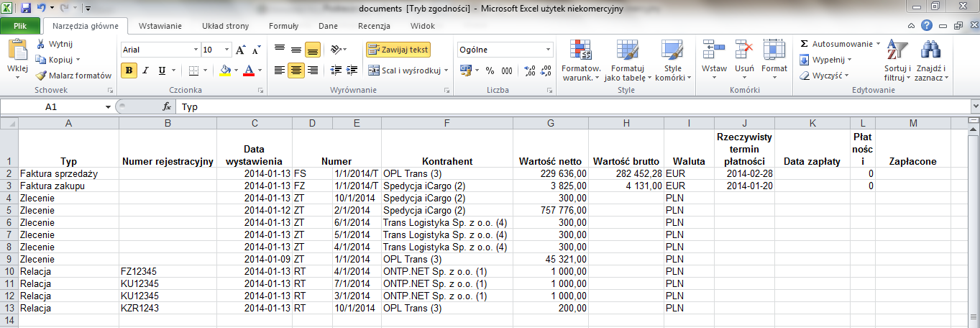The height and width of the screenshot is (328, 980).
Task: Toggle underline formatting
Action: (x=162, y=70)
